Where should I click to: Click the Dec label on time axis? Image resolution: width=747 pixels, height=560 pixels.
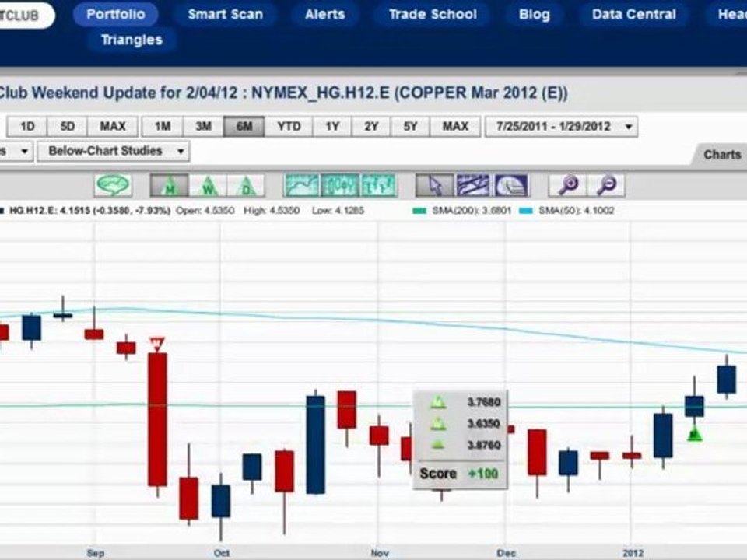tap(506, 553)
